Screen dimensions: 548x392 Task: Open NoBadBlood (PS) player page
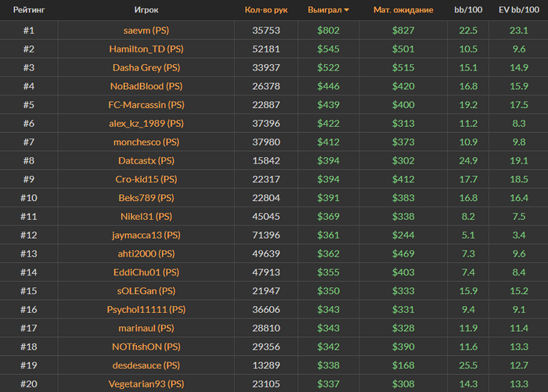146,86
